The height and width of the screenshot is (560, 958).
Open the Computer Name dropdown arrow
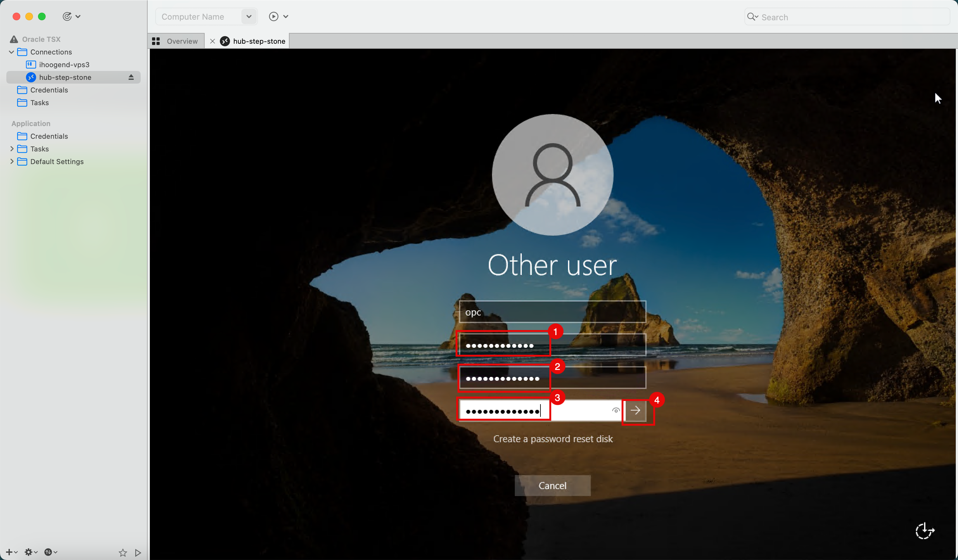(x=249, y=17)
